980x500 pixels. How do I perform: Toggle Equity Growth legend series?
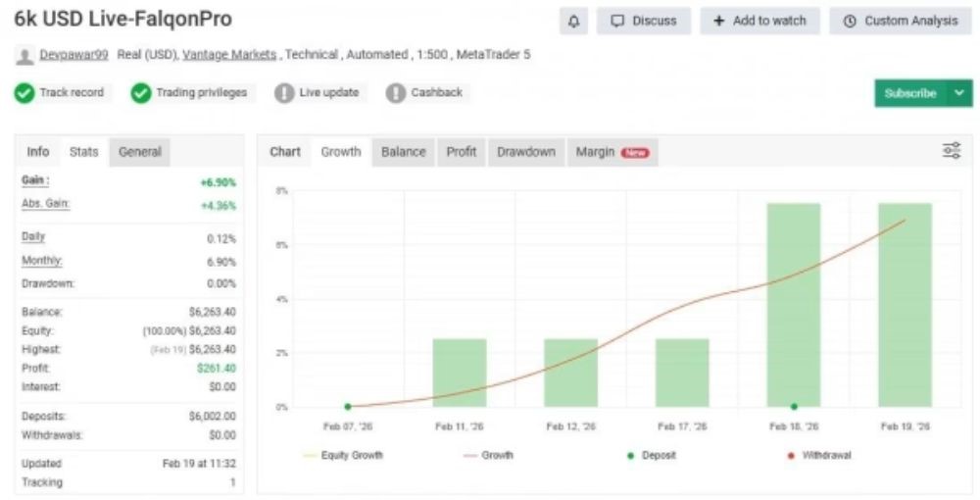343,455
